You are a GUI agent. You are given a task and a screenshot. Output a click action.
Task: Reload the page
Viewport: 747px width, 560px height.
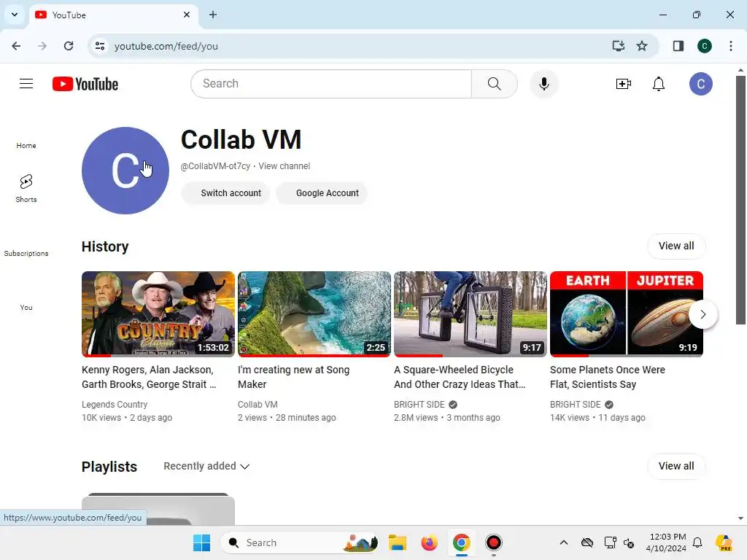tap(69, 46)
